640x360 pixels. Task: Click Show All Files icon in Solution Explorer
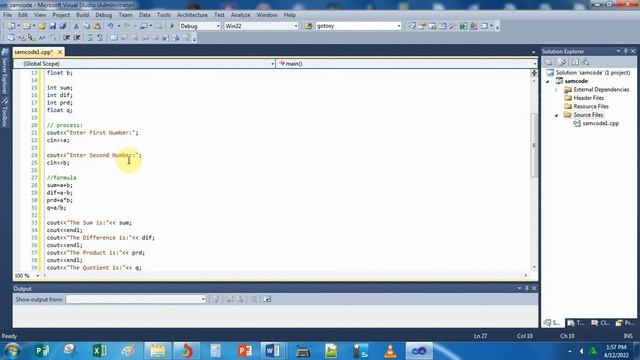(x=562, y=62)
